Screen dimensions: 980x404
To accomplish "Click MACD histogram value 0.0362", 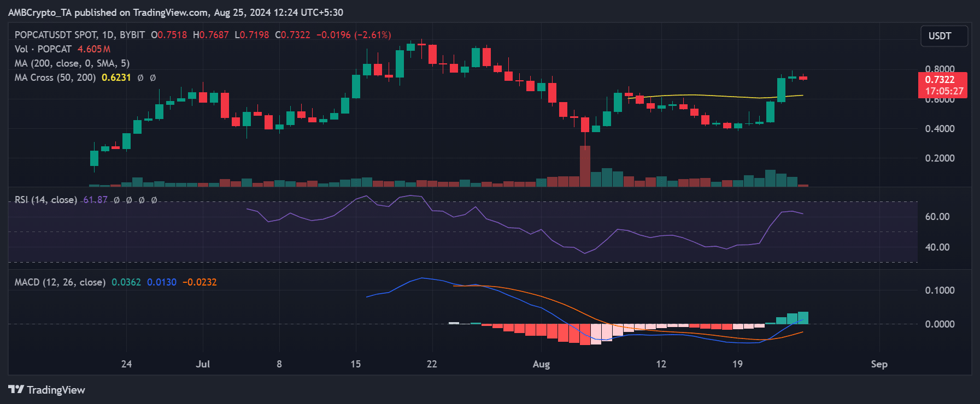I will [126, 282].
